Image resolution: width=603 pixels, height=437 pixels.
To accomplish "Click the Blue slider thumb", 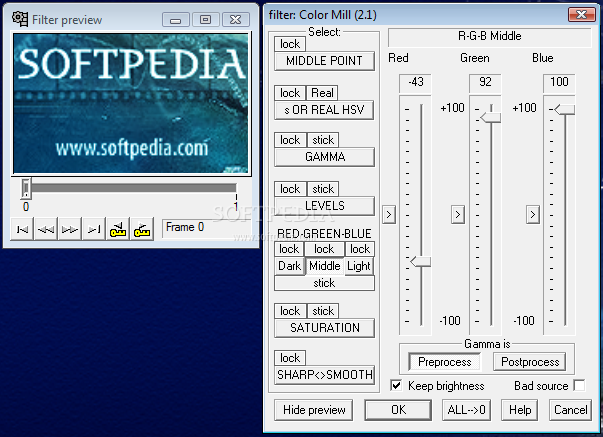I will click(x=565, y=109).
